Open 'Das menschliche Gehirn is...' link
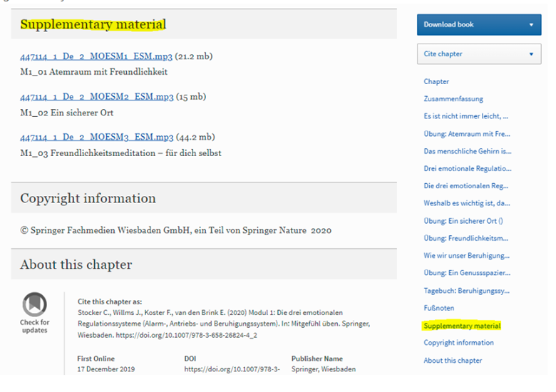This screenshot has height=392, width=556. [x=468, y=151]
